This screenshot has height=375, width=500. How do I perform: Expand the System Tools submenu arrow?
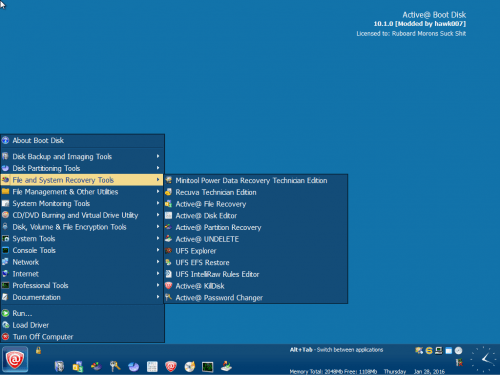coord(158,238)
